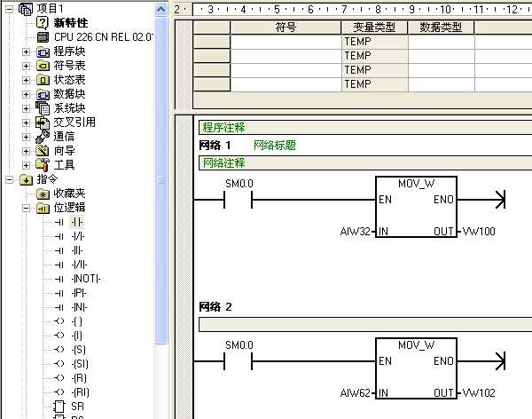Select the CPU 226 CN chip icon
Viewport: 532px width, 419px height.
pyautogui.click(x=43, y=37)
